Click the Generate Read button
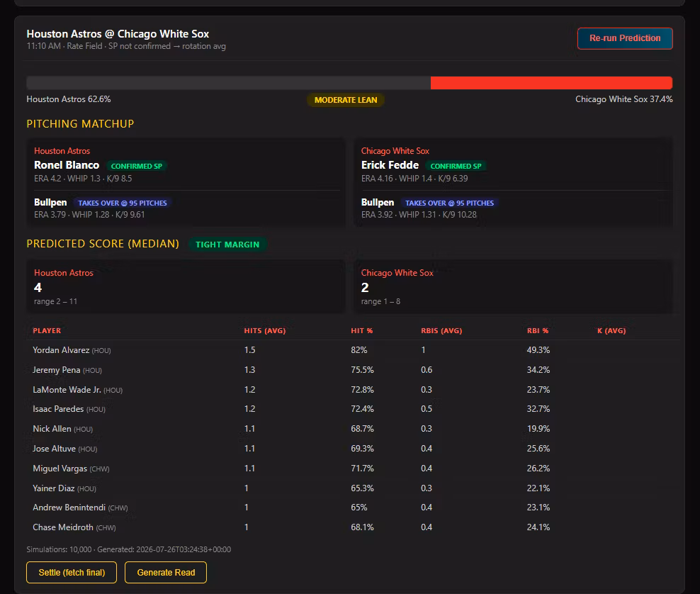Screen dimensions: 700x594 click(166, 572)
